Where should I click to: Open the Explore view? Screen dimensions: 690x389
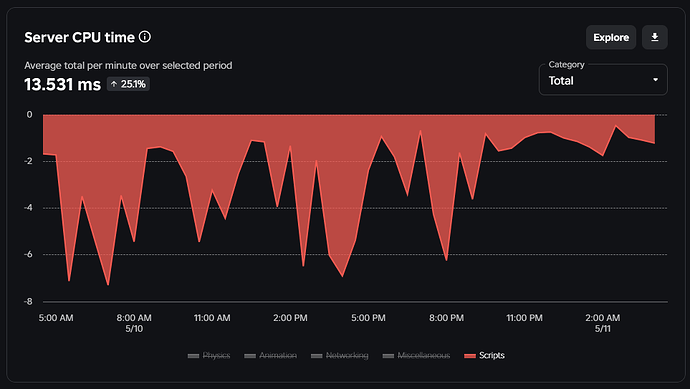pyautogui.click(x=611, y=37)
